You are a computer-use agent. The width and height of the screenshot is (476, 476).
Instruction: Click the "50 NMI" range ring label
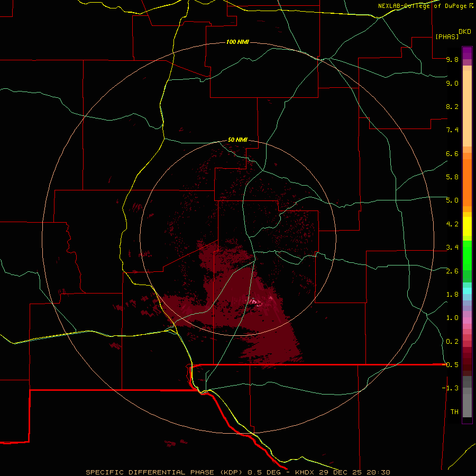[237, 140]
